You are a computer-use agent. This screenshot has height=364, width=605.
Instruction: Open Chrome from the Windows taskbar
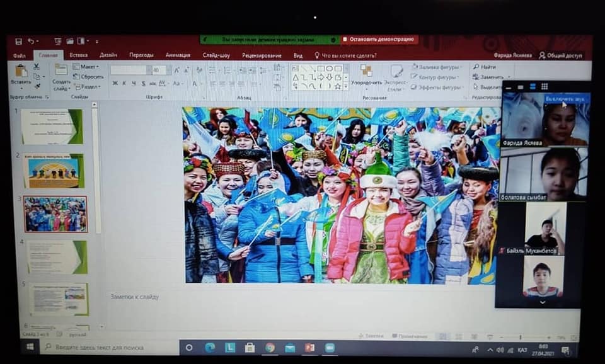[x=270, y=347]
